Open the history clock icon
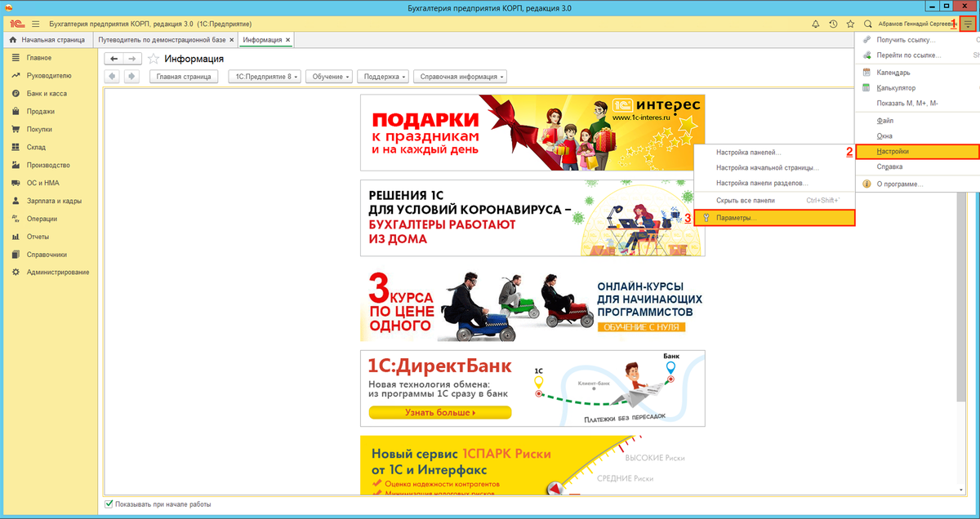Image resolution: width=980 pixels, height=519 pixels. [x=833, y=24]
